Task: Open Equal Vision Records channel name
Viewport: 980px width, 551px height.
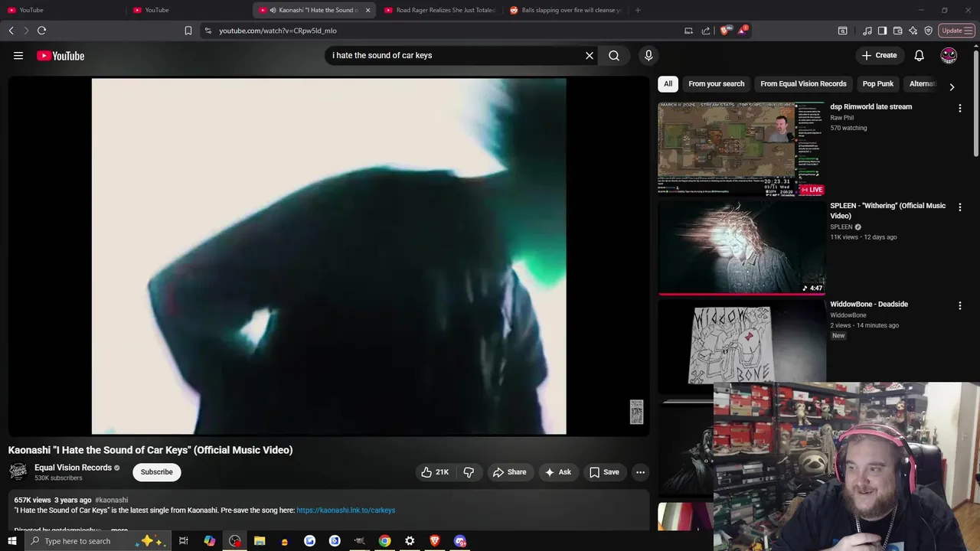Action: tap(73, 468)
